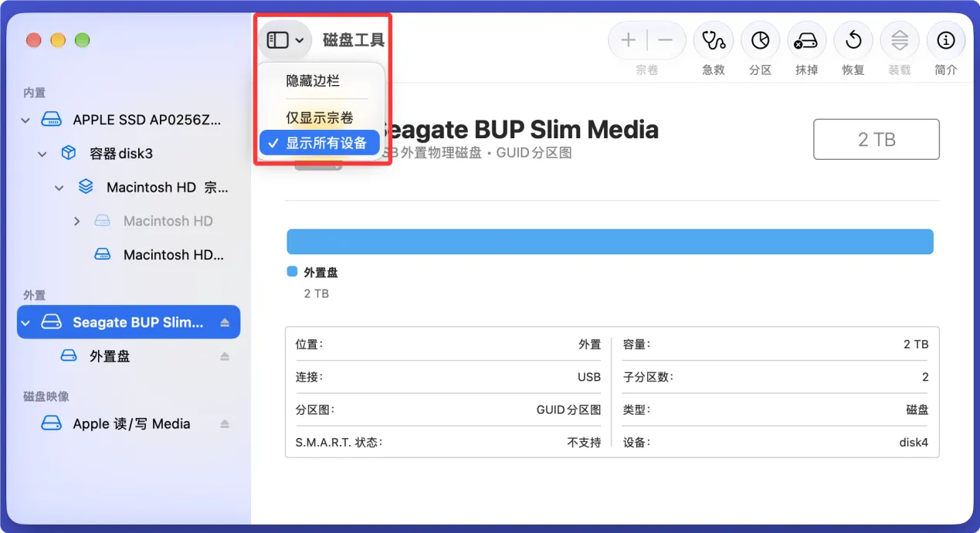Eject the Apple 读/写 Media image
The height and width of the screenshot is (533, 980).
coord(225,423)
